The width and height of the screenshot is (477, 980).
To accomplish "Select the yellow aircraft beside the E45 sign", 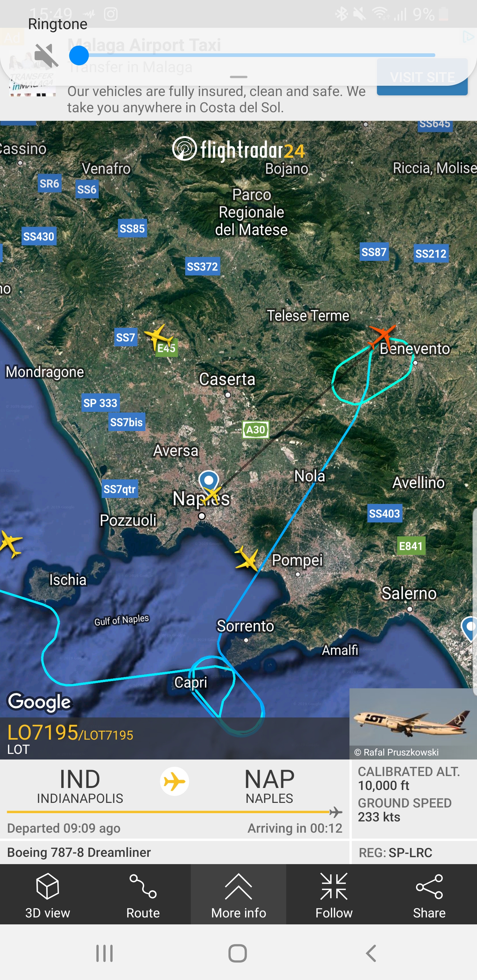I will pos(158,336).
